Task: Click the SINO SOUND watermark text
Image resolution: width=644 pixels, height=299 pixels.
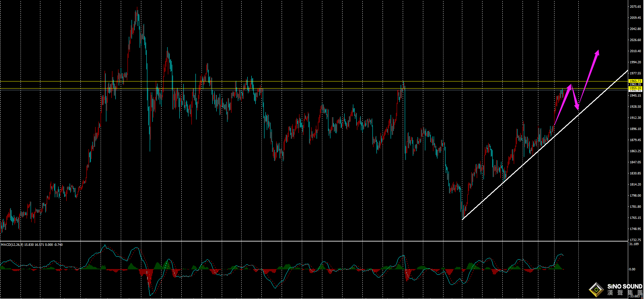Action: [624, 287]
